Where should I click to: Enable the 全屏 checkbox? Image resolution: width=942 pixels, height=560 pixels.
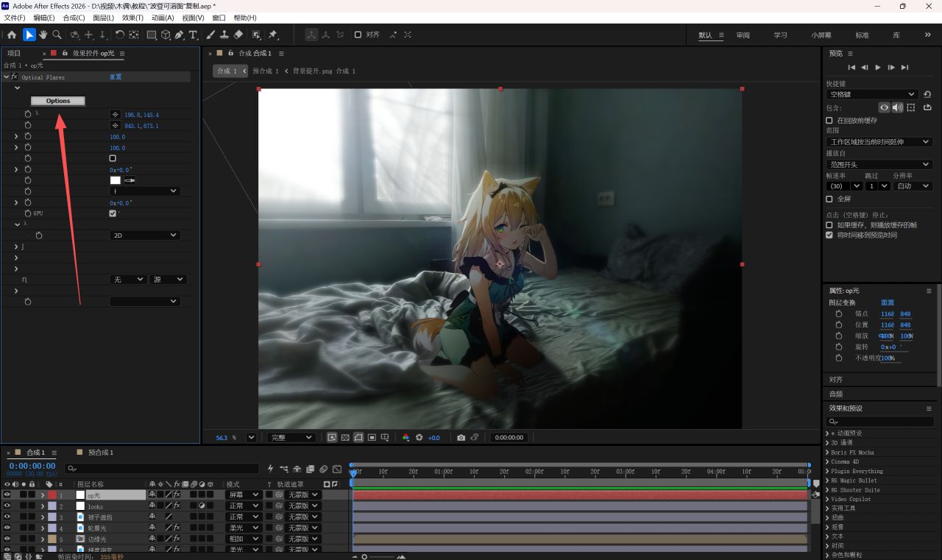click(829, 199)
